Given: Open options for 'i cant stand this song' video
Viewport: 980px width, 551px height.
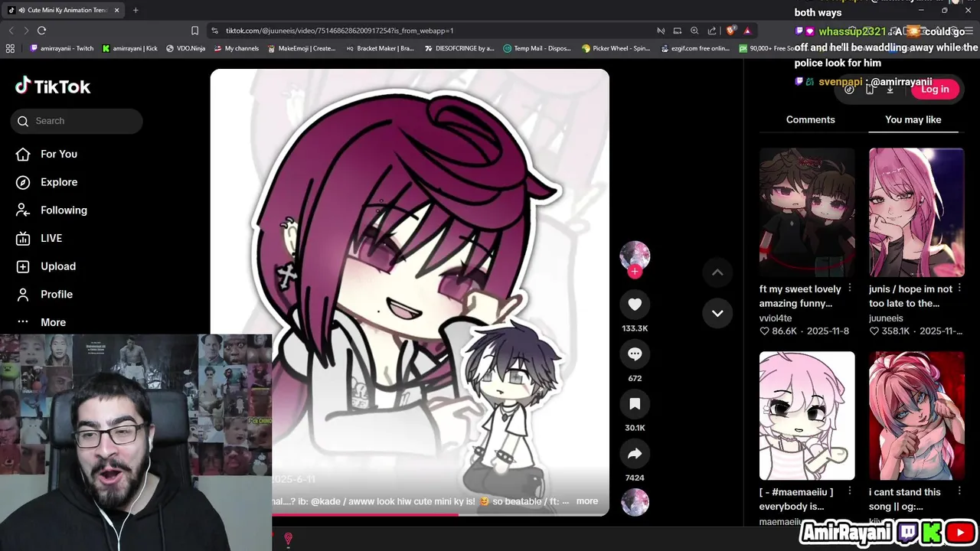Looking at the screenshot, I should tap(959, 492).
